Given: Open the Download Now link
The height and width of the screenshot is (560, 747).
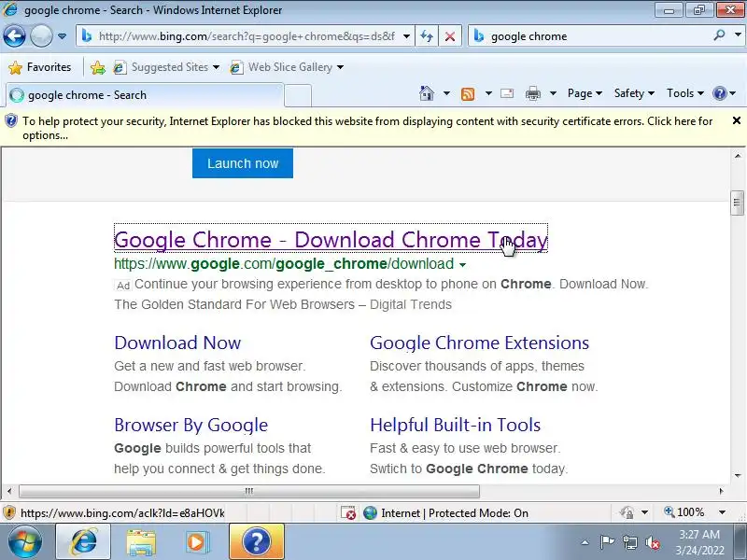Looking at the screenshot, I should pyautogui.click(x=177, y=343).
